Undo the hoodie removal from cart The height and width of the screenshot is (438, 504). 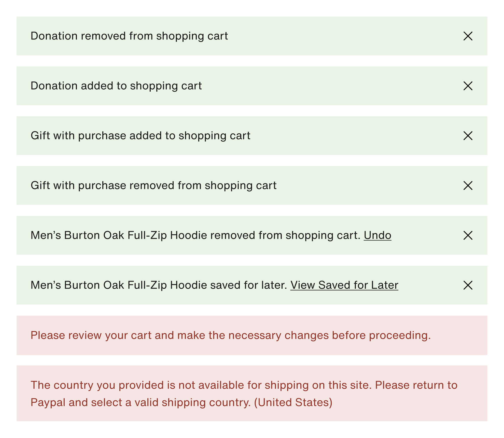tap(377, 235)
